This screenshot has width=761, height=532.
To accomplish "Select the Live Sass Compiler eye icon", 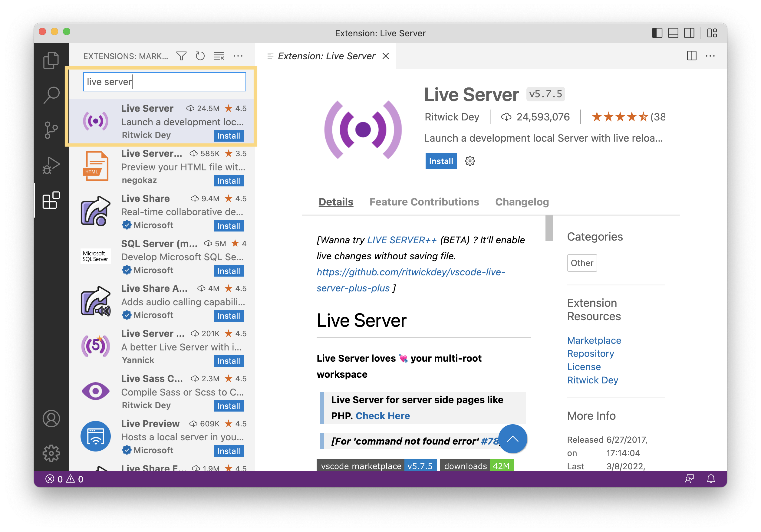I will point(95,391).
